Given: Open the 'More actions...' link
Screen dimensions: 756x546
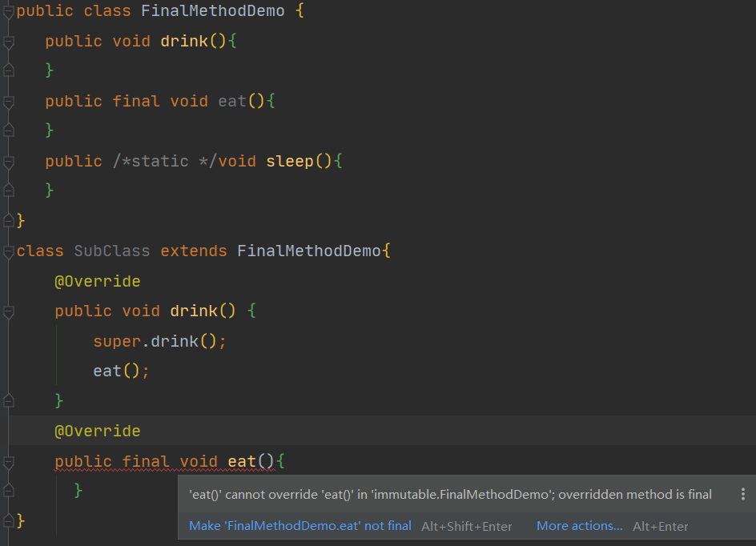Looking at the screenshot, I should pyautogui.click(x=580, y=526).
